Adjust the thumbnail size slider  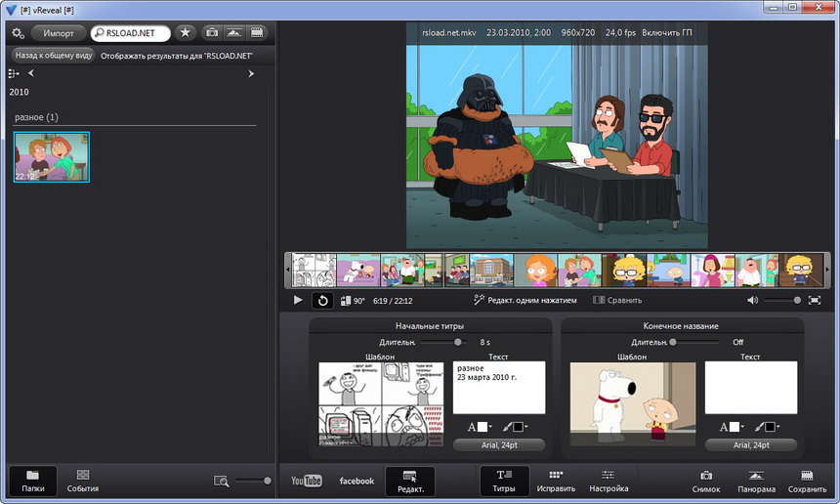253,481
